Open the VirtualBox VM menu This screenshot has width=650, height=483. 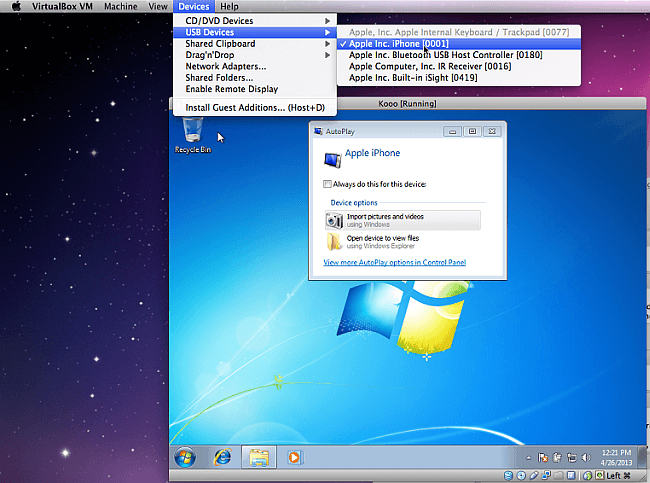tap(62, 6)
